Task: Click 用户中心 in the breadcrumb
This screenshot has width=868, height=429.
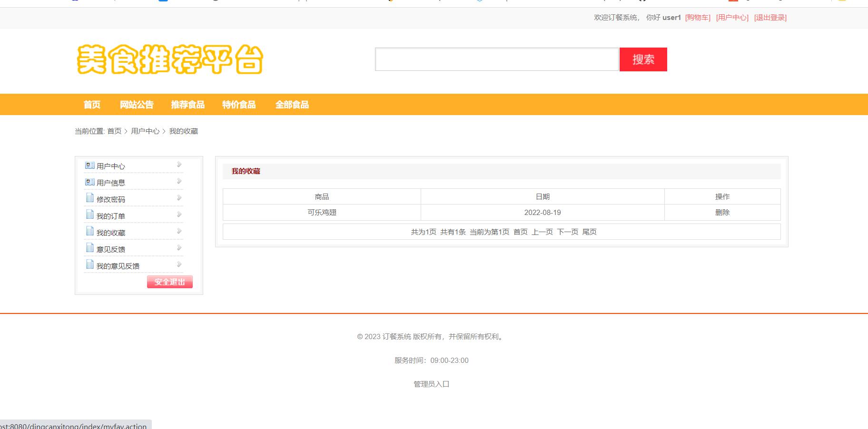Action: [145, 131]
